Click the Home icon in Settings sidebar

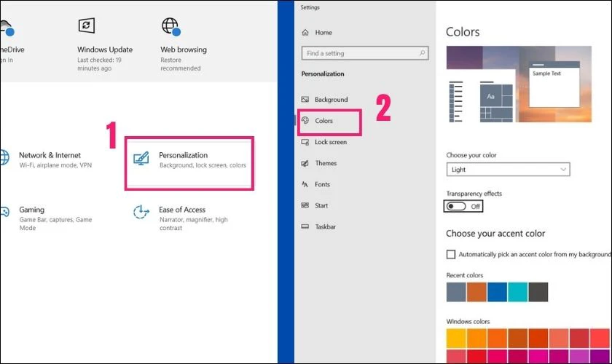305,33
